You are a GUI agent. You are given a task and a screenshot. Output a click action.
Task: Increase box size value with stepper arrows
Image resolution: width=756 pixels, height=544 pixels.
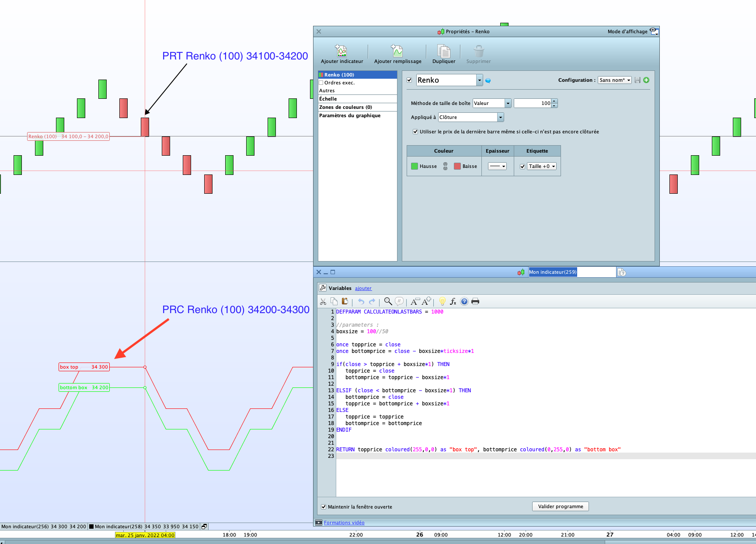pyautogui.click(x=554, y=101)
